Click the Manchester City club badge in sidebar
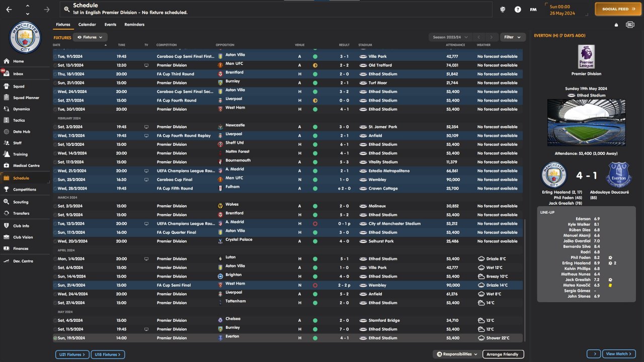 [25, 37]
